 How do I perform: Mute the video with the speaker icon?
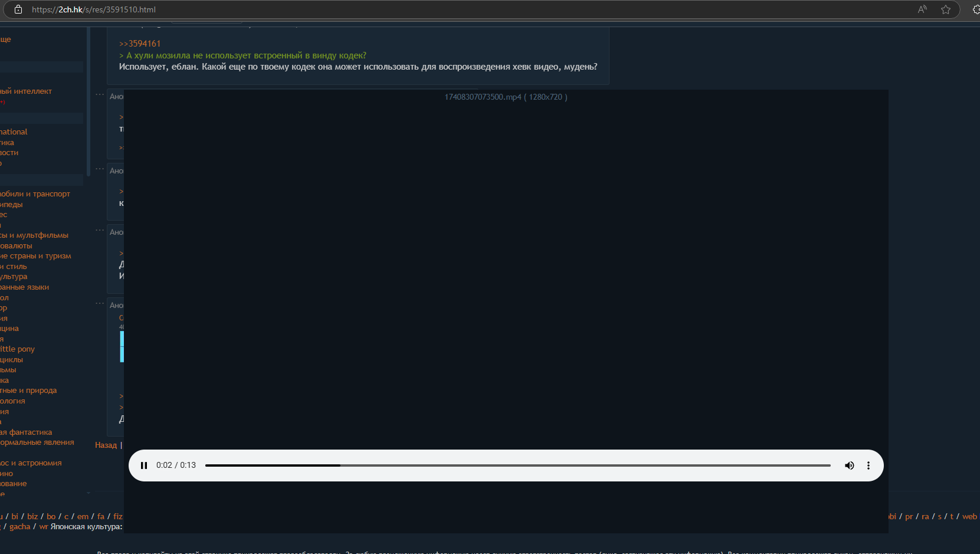[850, 466]
